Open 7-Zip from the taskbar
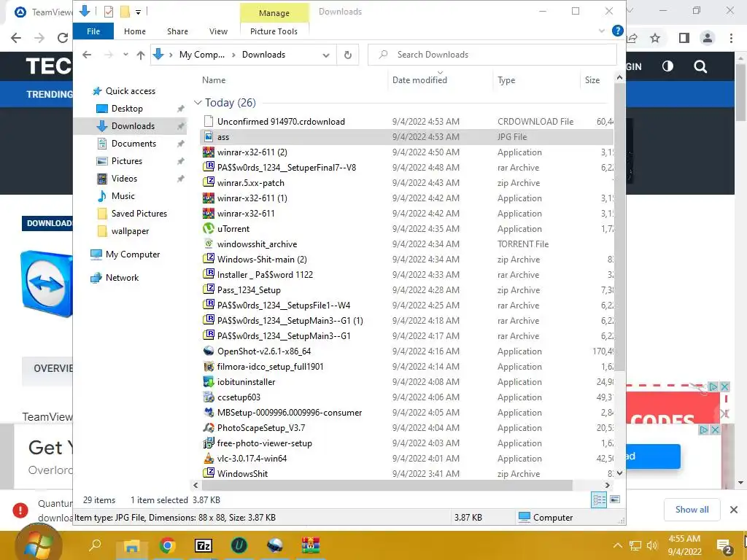Screen dimensions: 747x560 [x=204, y=545]
